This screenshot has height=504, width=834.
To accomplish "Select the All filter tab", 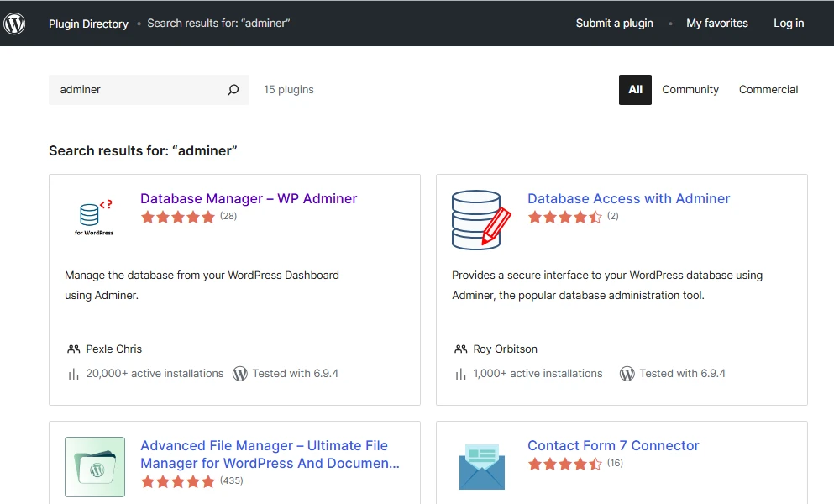I will [x=635, y=90].
